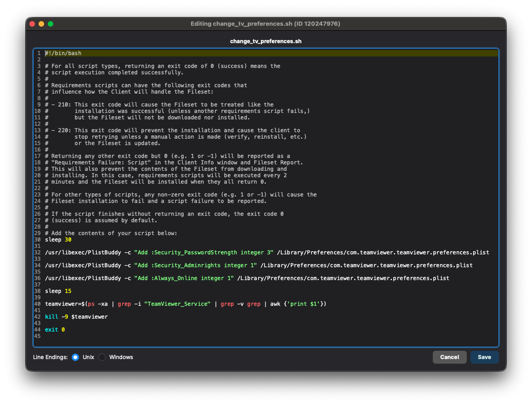Click the 'sleep 15' line
The image size is (532, 405).
tap(58, 291)
